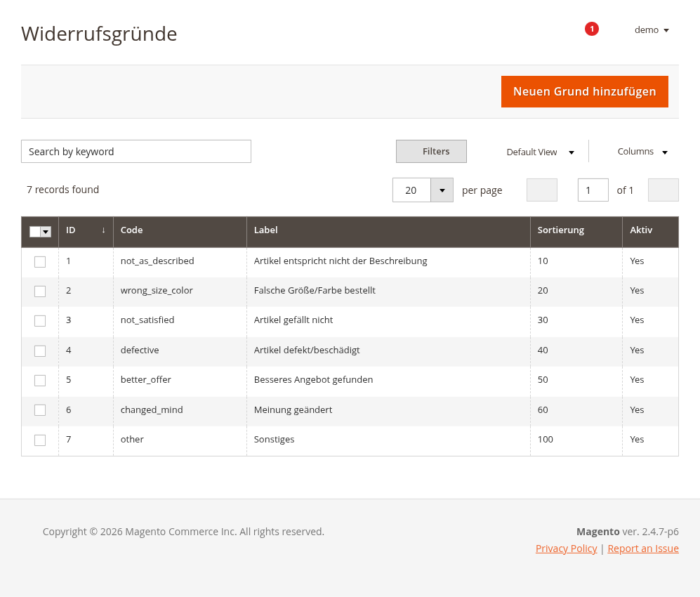Open the Filters panel

[431, 152]
